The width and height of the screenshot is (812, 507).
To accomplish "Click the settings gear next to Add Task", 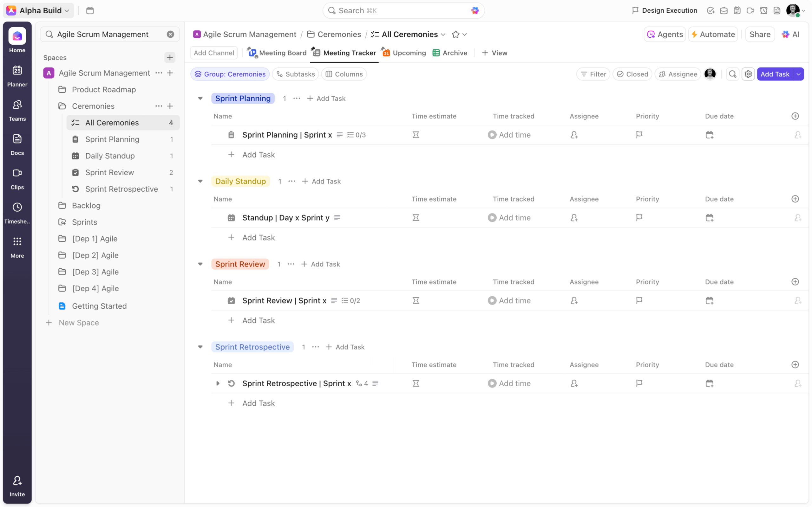I will coord(748,74).
